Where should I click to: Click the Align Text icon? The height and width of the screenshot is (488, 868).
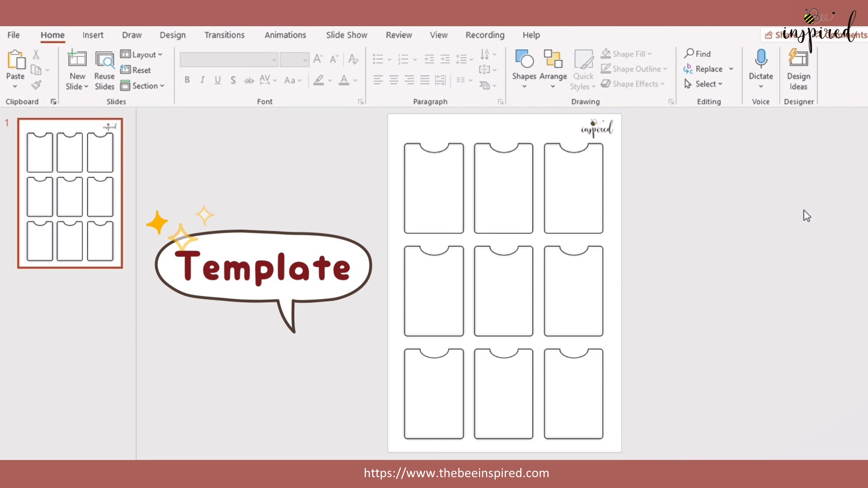tap(484, 69)
